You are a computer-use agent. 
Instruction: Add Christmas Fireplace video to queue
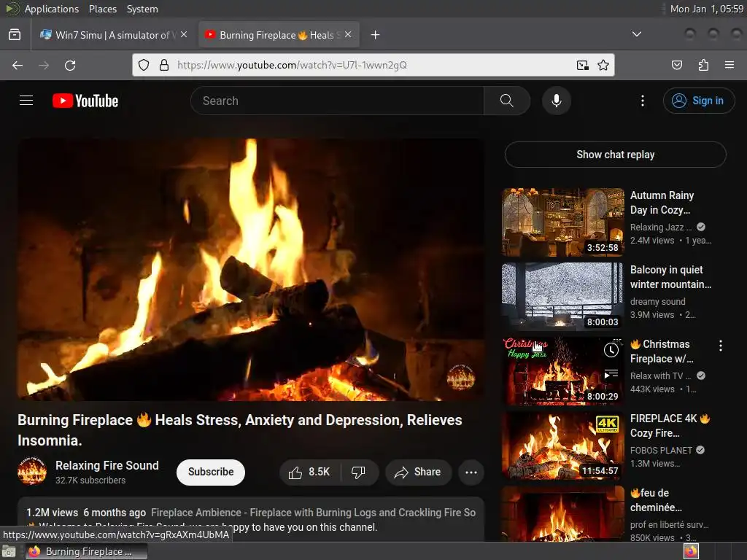click(x=611, y=374)
